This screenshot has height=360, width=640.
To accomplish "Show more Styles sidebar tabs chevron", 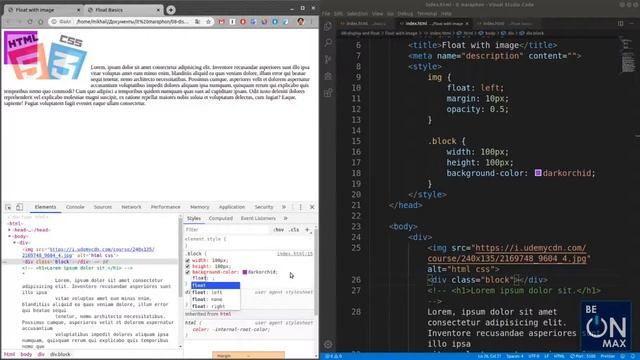I will click(x=285, y=218).
